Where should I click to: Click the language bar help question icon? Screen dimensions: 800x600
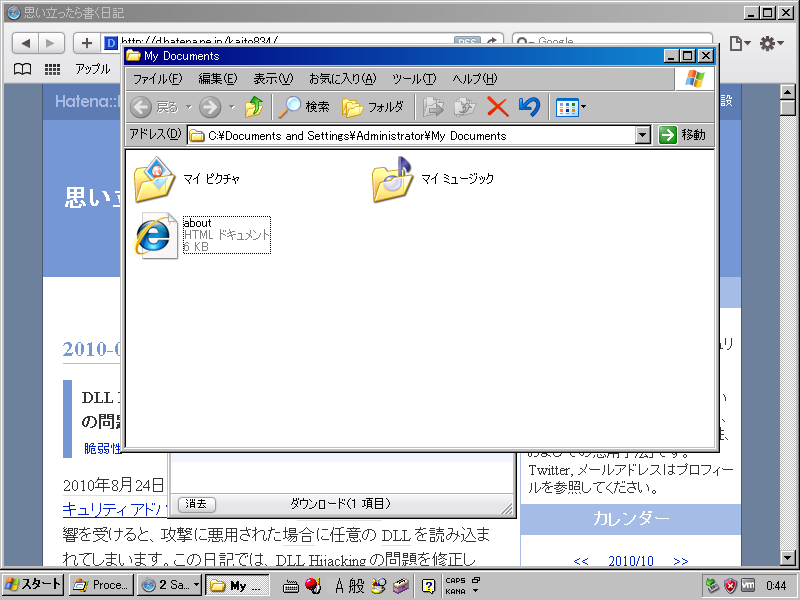tap(429, 586)
